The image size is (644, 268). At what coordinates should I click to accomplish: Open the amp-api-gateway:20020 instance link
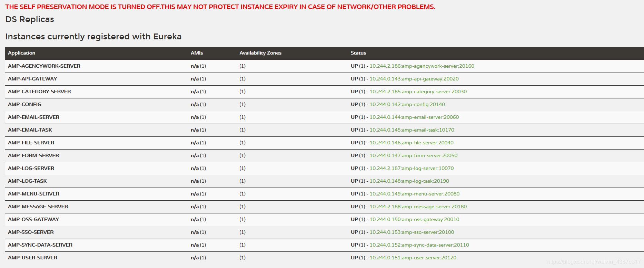click(x=414, y=79)
